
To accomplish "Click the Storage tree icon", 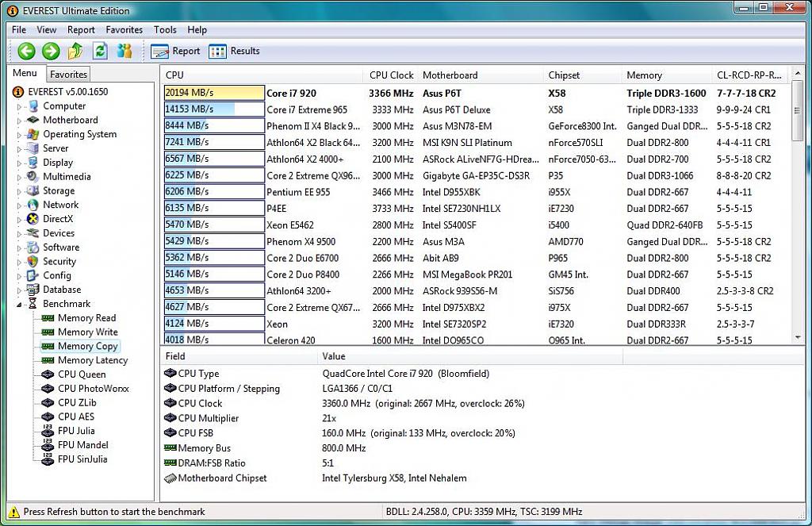I will pos(33,190).
